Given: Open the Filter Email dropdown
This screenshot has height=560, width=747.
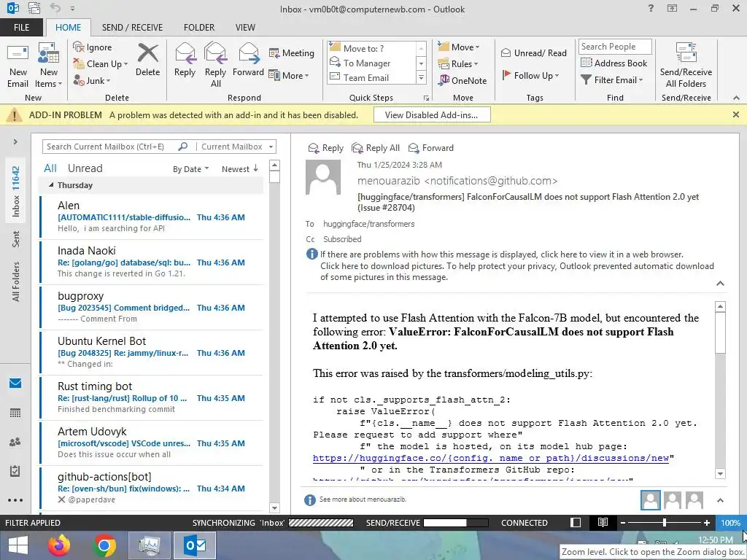Looking at the screenshot, I should (612, 80).
